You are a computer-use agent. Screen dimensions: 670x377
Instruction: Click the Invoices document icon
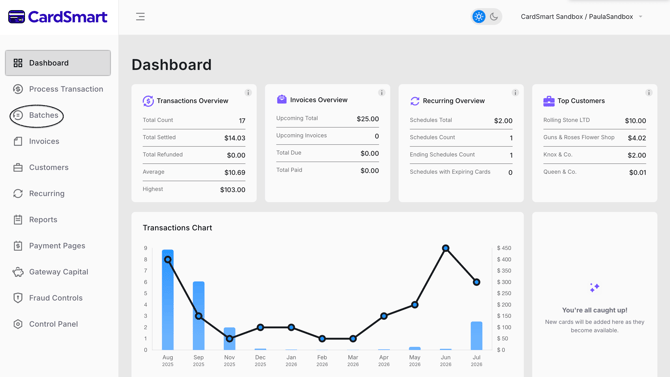(x=18, y=141)
